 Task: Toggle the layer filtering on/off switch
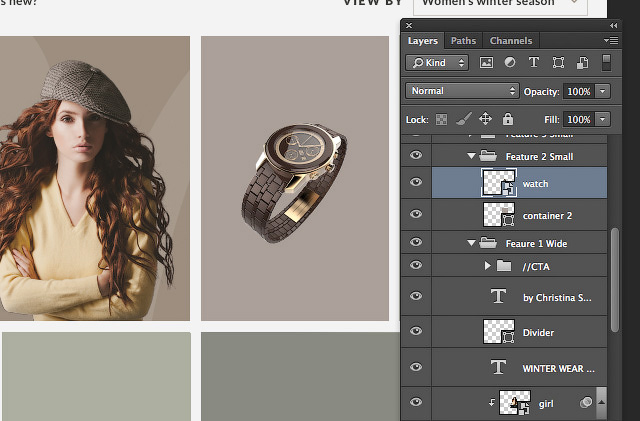[x=605, y=63]
